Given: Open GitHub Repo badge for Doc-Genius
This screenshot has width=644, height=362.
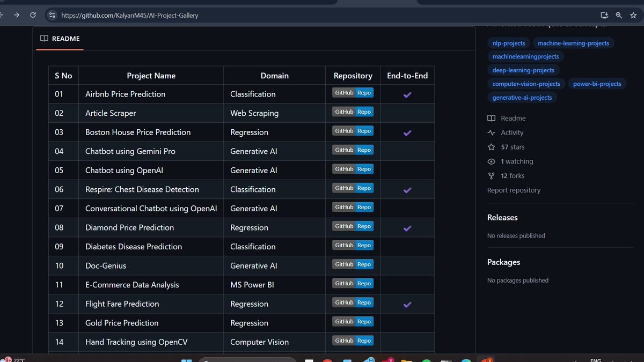Looking at the screenshot, I should [x=353, y=264].
